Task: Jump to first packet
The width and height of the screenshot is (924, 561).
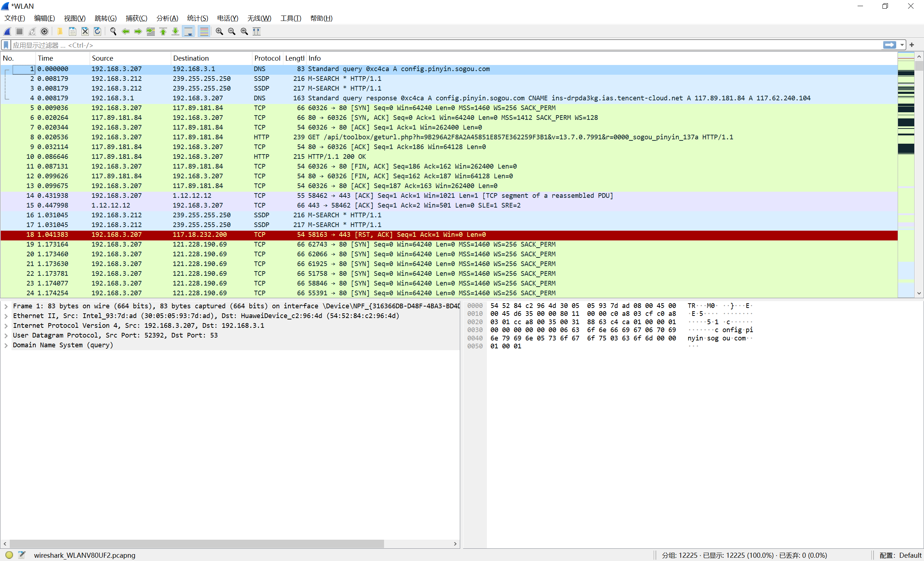Action: pos(163,31)
